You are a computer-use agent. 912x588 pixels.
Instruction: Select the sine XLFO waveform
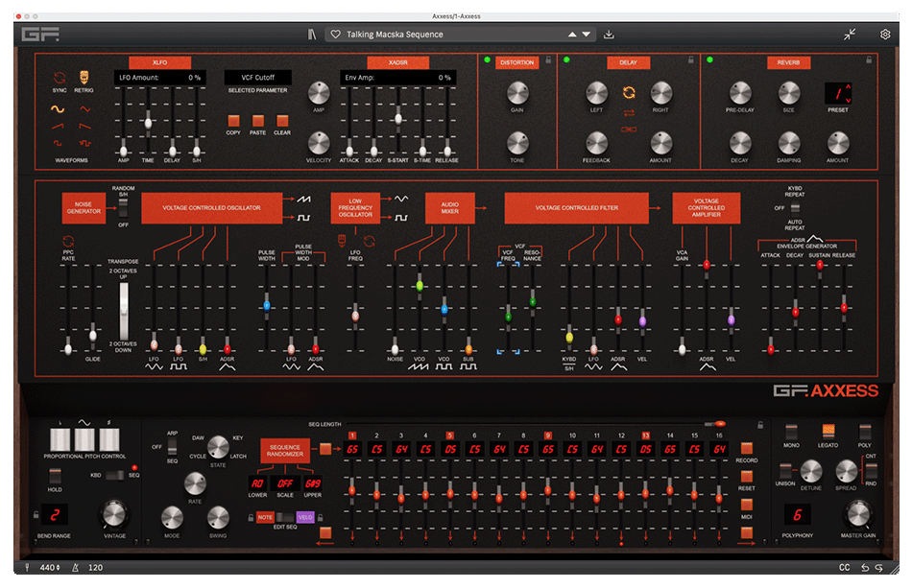[57, 109]
